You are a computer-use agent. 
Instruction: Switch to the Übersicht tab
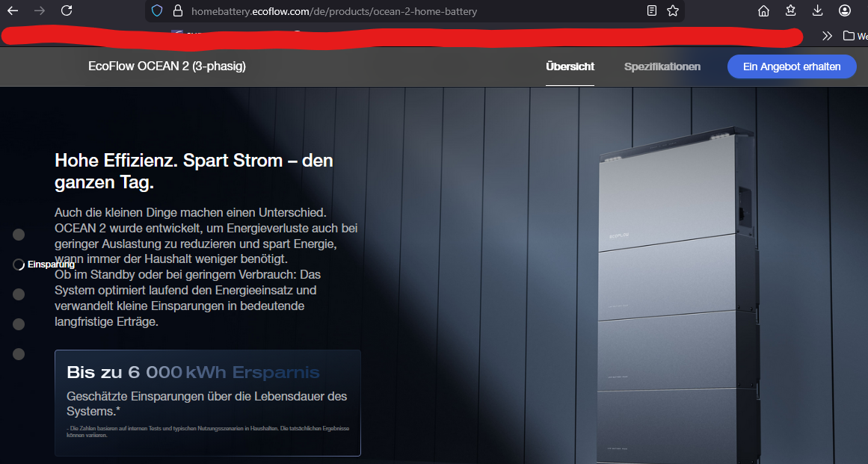(x=570, y=67)
